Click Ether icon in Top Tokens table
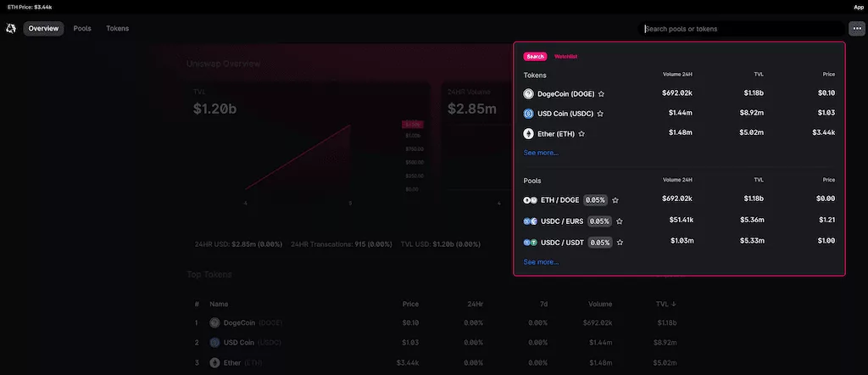The image size is (868, 375). [214, 363]
